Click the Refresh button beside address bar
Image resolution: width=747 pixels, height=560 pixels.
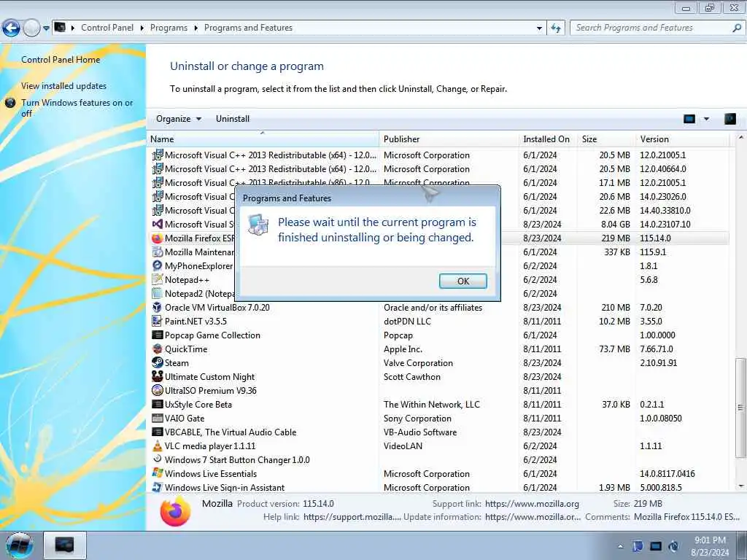[556, 28]
